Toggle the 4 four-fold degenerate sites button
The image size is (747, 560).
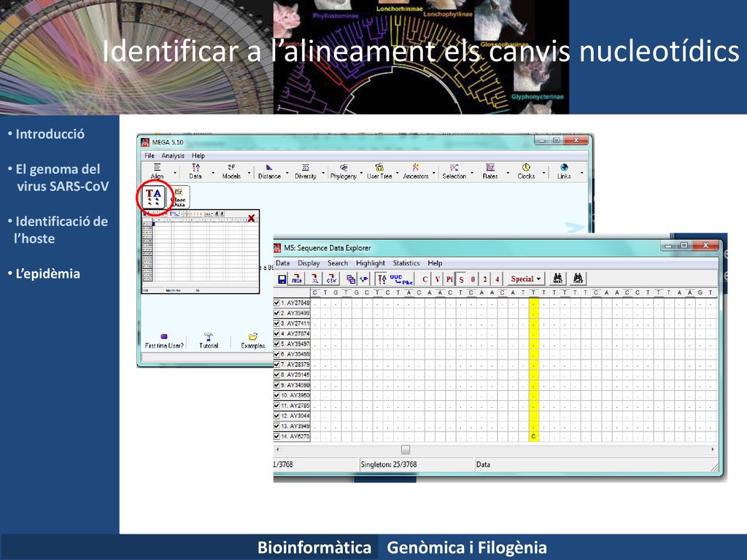point(498,279)
